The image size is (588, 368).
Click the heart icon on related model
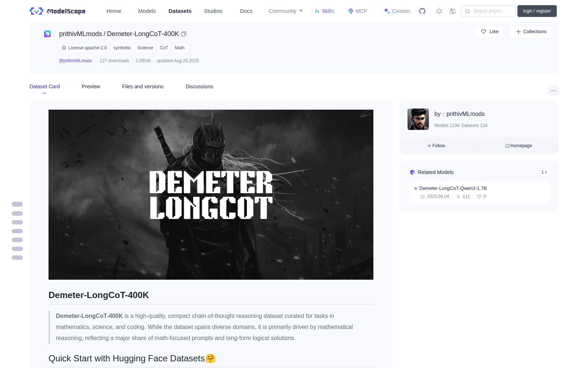(x=479, y=197)
